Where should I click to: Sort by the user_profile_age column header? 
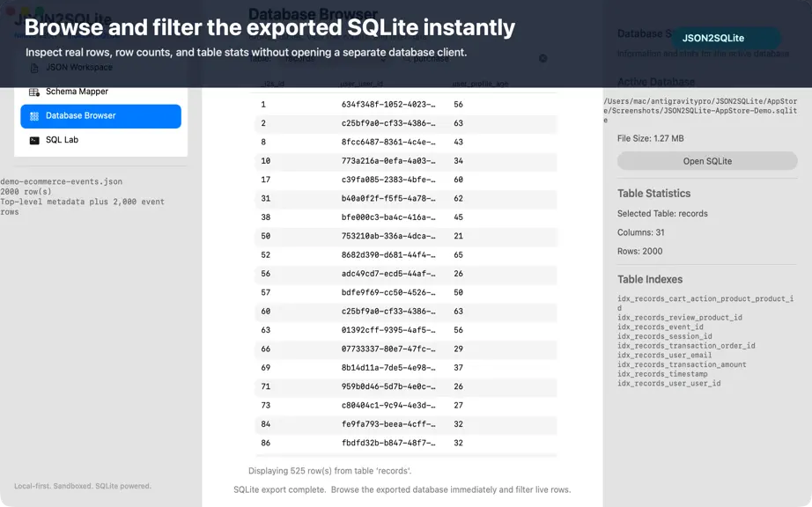tap(480, 84)
